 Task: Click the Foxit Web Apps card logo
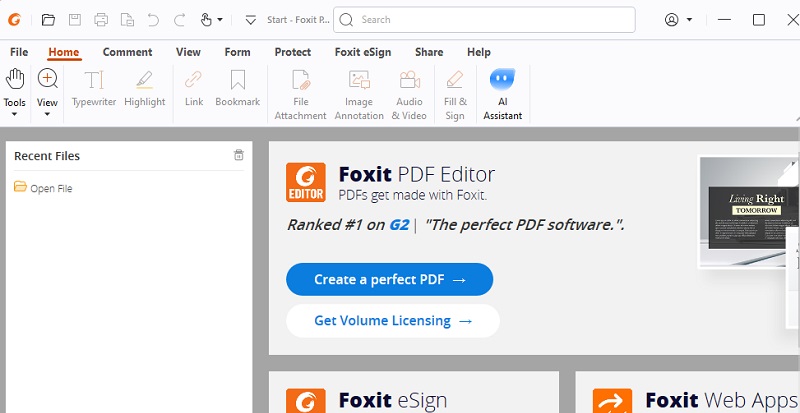pyautogui.click(x=613, y=401)
